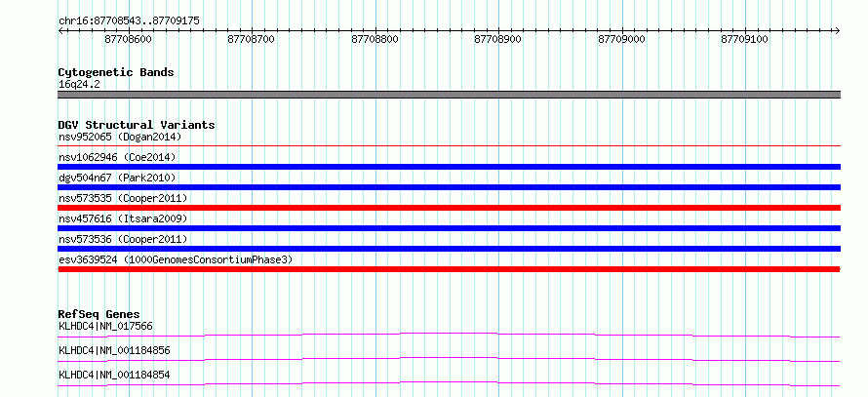Select the RefSeq Genes track title
Image resolution: width=868 pixels, height=397 pixels.
coord(99,314)
